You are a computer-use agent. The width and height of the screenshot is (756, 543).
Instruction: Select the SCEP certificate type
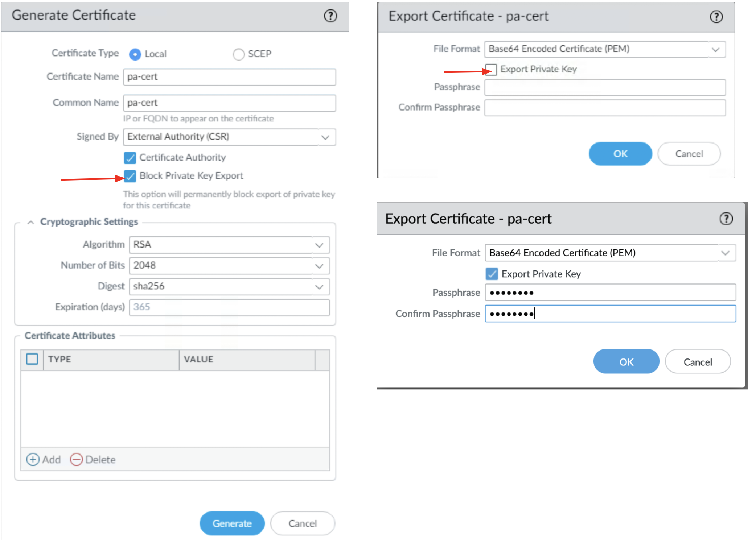(239, 54)
